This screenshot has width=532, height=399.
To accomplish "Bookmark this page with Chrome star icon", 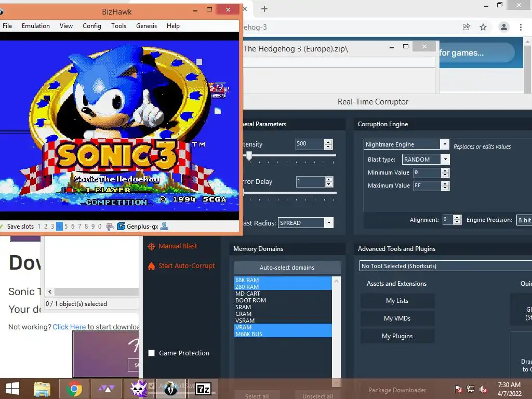I will (x=483, y=27).
